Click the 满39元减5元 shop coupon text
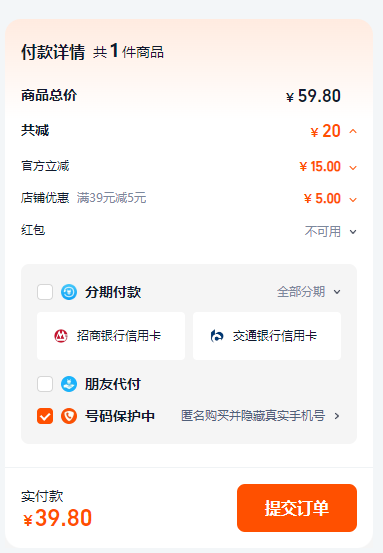 [111, 198]
